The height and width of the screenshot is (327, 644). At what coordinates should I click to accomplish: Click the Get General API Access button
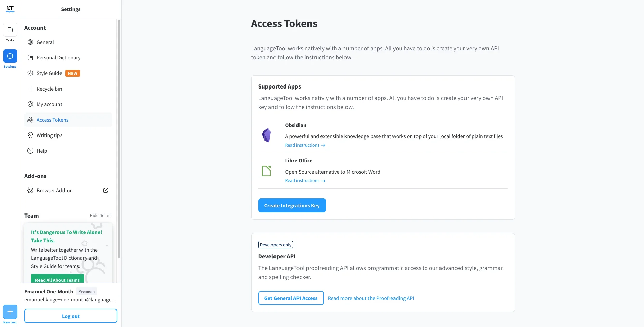click(291, 298)
